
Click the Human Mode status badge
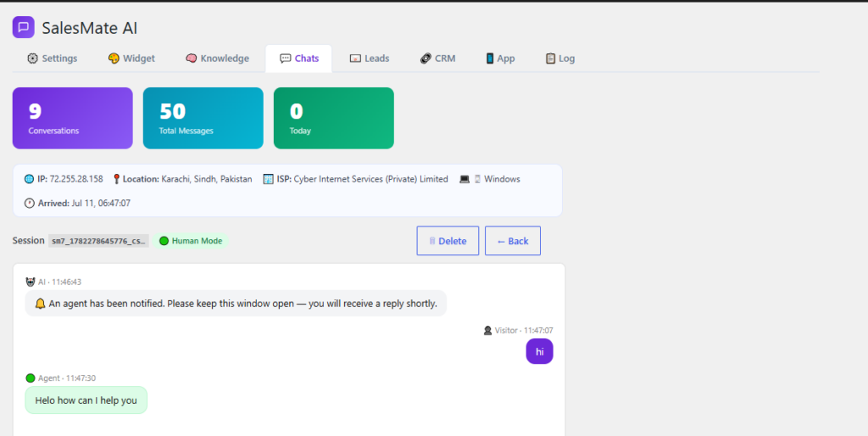pyautogui.click(x=191, y=241)
